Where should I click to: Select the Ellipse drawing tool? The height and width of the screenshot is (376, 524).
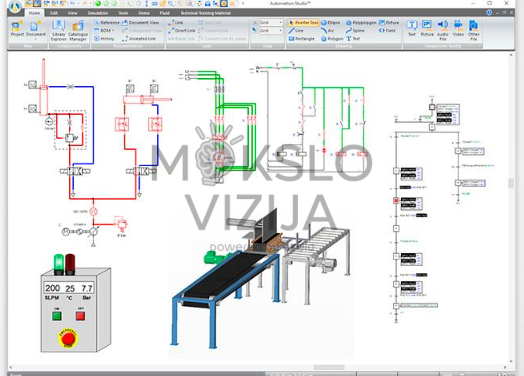click(331, 22)
